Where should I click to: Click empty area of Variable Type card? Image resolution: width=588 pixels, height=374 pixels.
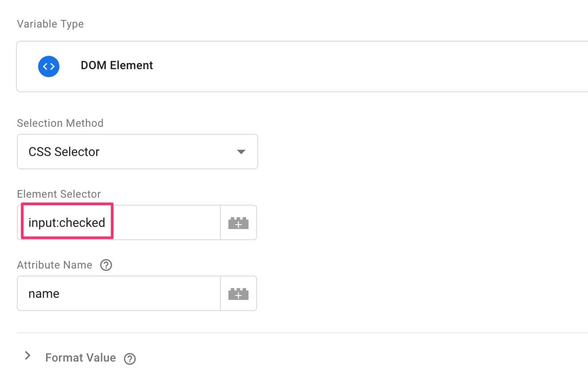tap(367, 67)
